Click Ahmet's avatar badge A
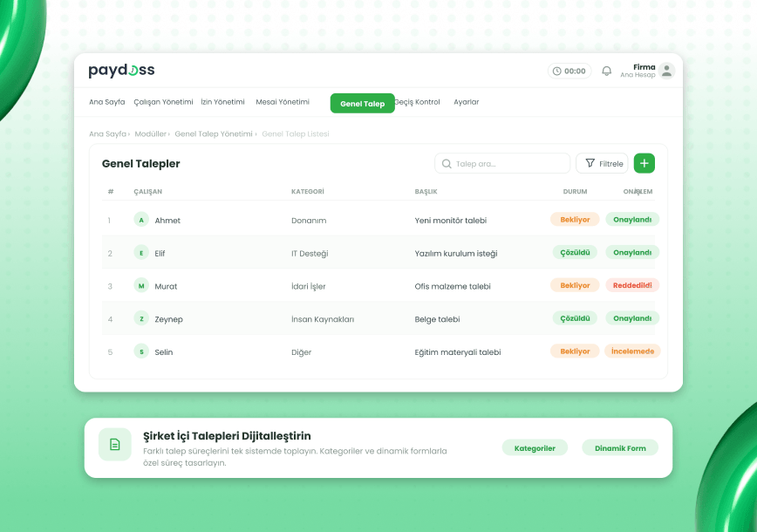 (x=141, y=220)
